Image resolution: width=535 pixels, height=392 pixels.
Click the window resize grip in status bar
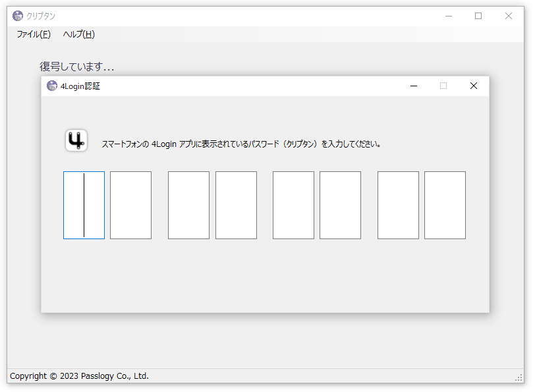pyautogui.click(x=519, y=378)
